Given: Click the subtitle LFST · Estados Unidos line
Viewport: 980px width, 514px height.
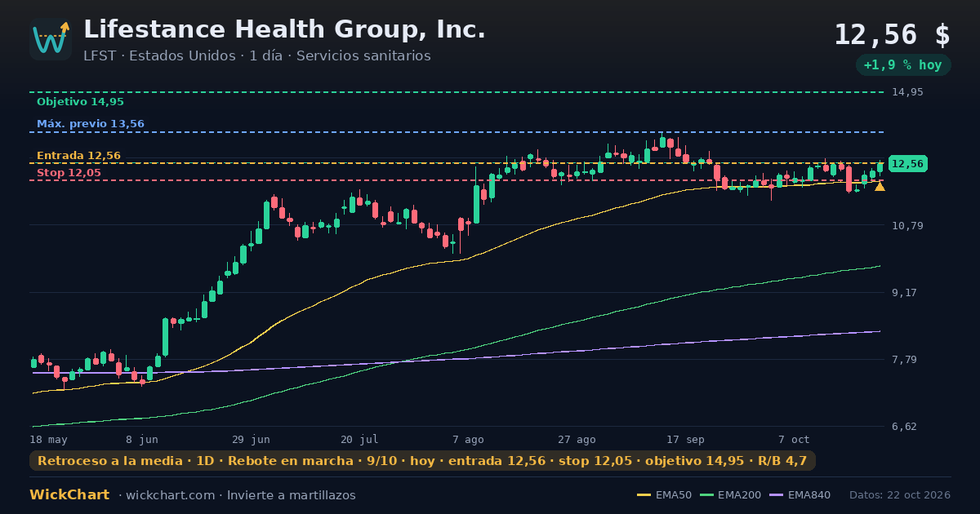Looking at the screenshot, I should pyautogui.click(x=257, y=56).
